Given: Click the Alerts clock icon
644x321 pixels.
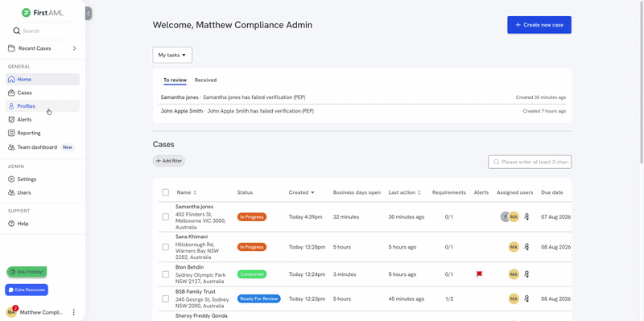Looking at the screenshot, I should (11, 119).
